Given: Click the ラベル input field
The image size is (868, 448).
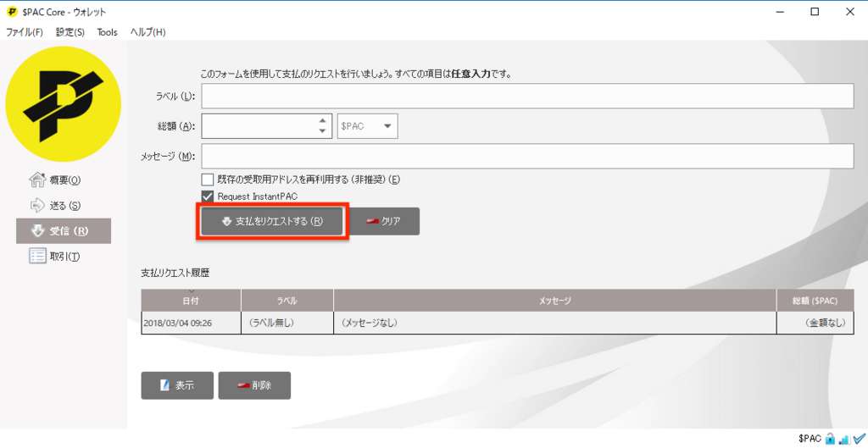Looking at the screenshot, I should [527, 97].
